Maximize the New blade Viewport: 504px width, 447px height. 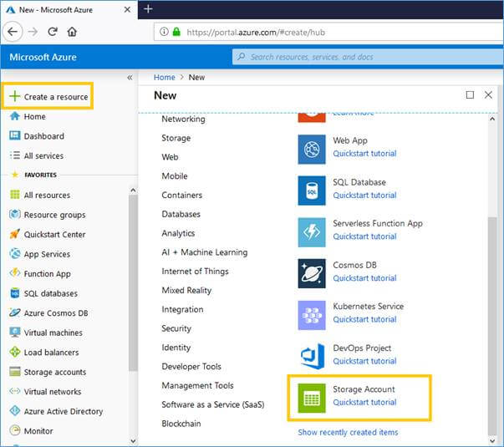(x=470, y=94)
